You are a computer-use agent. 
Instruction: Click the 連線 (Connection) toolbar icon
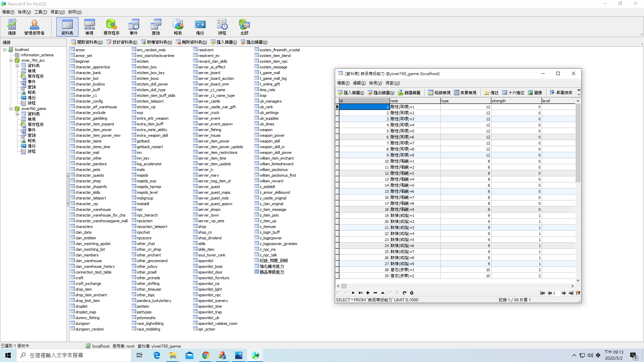[x=12, y=27]
